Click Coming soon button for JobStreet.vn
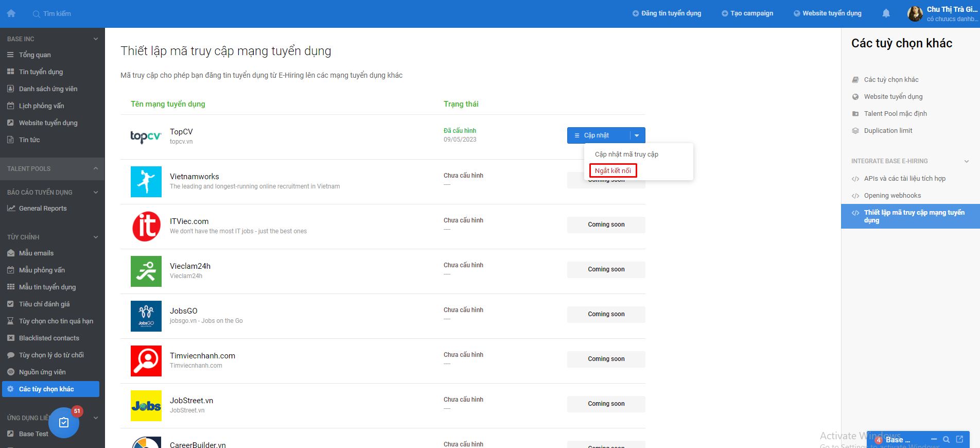This screenshot has height=448, width=980. coord(606,404)
